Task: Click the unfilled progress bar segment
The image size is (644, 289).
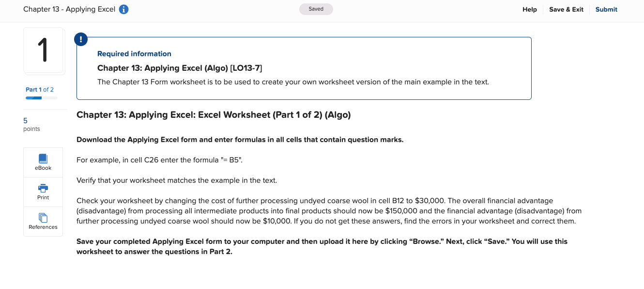Action: click(x=50, y=97)
